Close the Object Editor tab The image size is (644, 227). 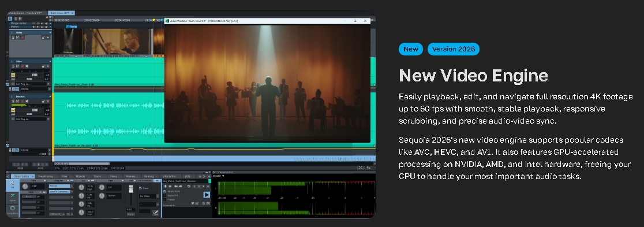tap(32, 176)
